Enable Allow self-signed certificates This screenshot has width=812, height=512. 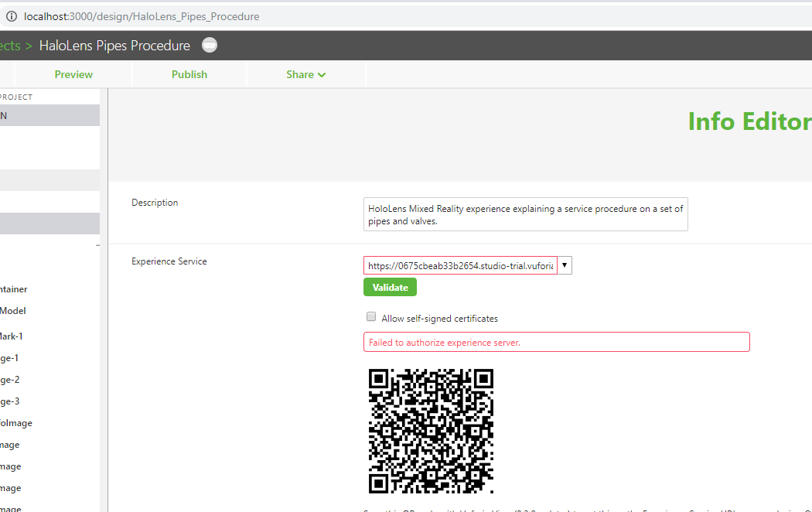[x=371, y=316]
